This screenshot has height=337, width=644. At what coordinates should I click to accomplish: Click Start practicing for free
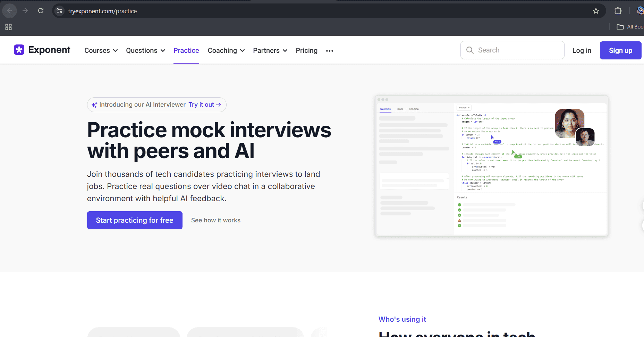pyautogui.click(x=134, y=220)
